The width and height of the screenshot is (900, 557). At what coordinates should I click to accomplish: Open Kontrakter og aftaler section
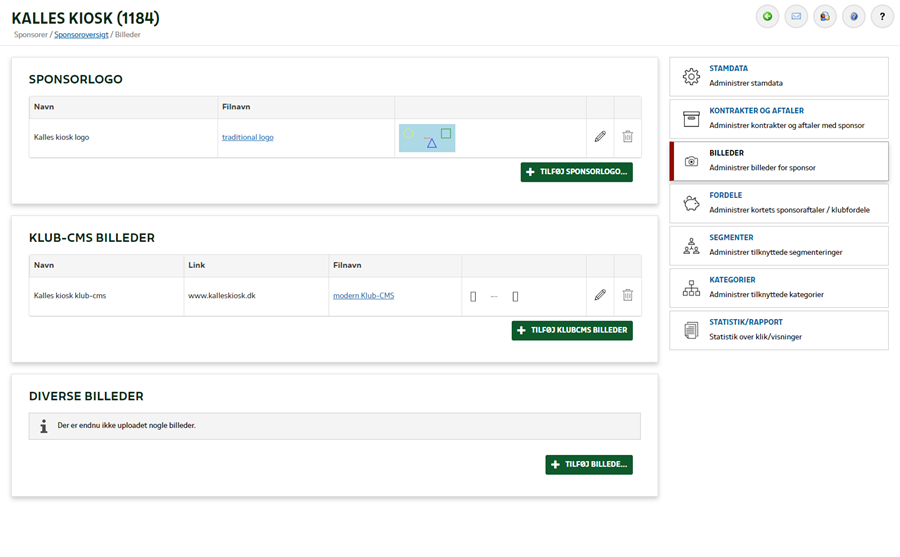pyautogui.click(x=779, y=119)
